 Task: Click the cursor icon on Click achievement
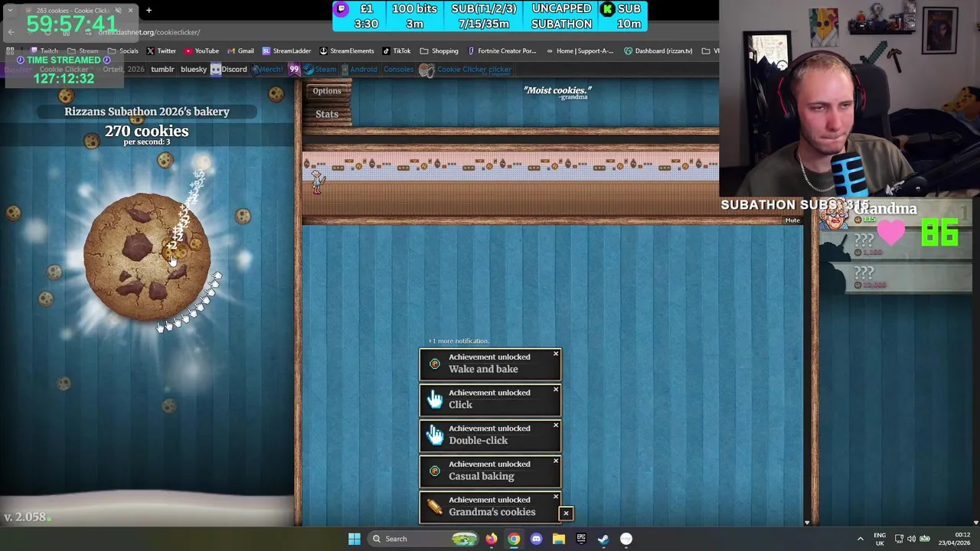pyautogui.click(x=435, y=399)
